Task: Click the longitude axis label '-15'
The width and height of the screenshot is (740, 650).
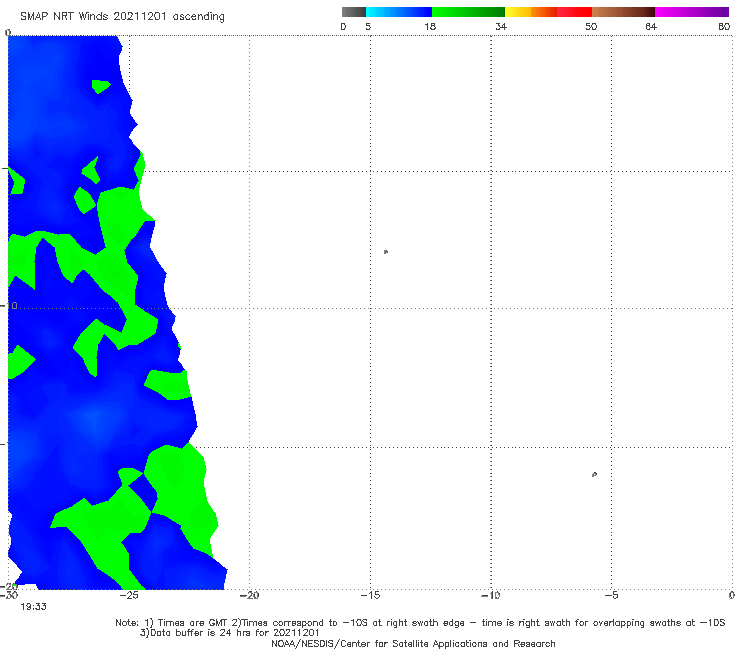Action: point(370,595)
